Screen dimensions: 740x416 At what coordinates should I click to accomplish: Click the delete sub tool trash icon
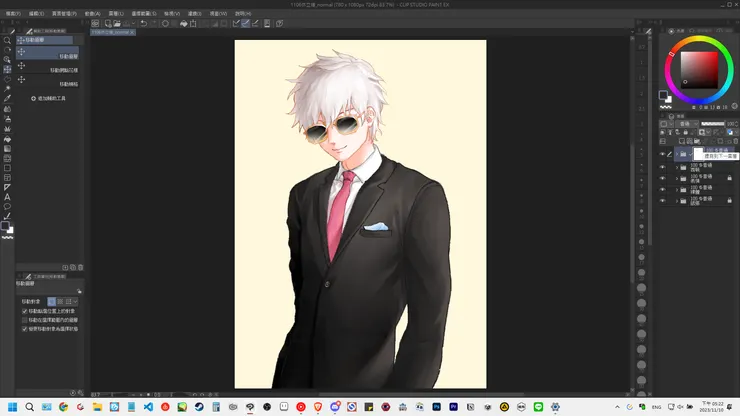point(81,267)
